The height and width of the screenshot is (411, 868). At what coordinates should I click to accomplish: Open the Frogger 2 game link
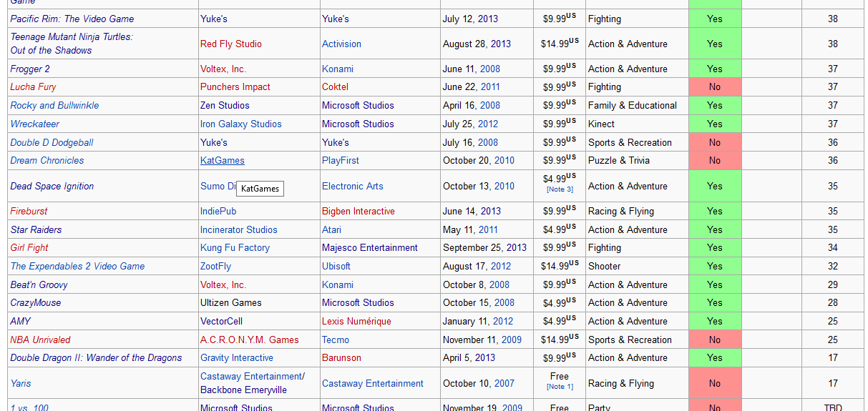(30, 69)
